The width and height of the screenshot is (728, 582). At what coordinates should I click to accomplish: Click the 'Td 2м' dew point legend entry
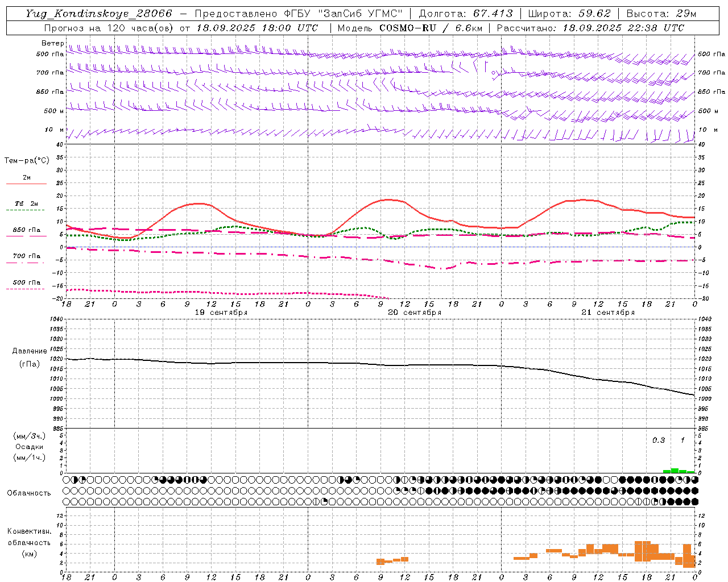click(x=27, y=203)
